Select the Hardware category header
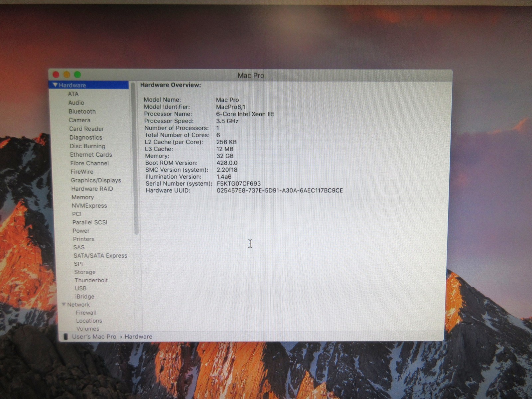 point(89,85)
